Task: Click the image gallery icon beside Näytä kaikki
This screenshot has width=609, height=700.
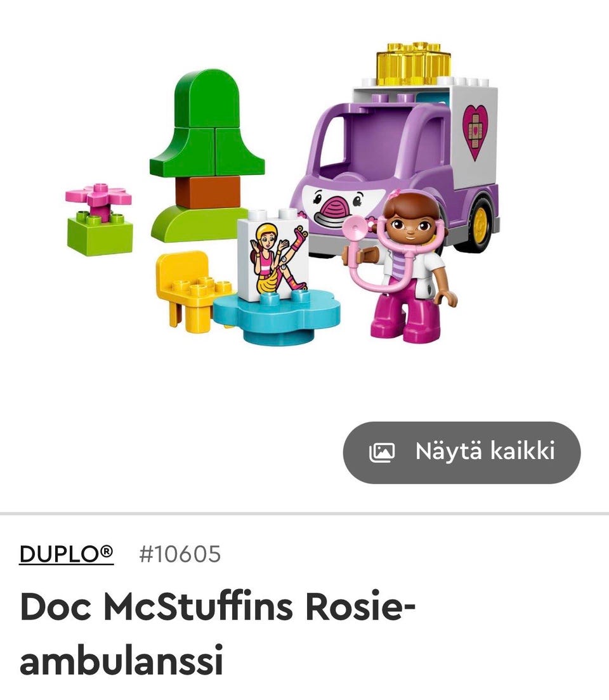Action: (382, 452)
